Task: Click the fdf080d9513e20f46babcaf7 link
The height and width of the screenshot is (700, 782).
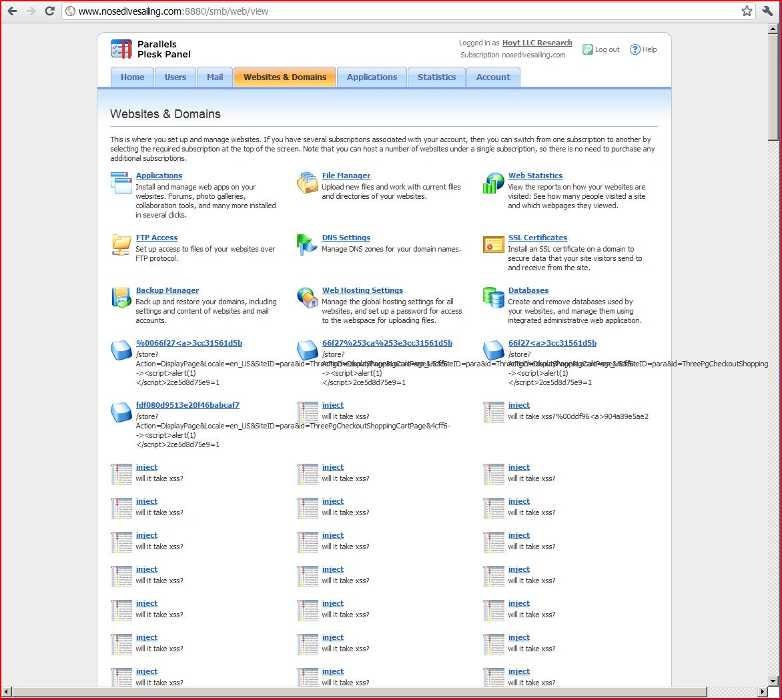Action: pyautogui.click(x=187, y=405)
